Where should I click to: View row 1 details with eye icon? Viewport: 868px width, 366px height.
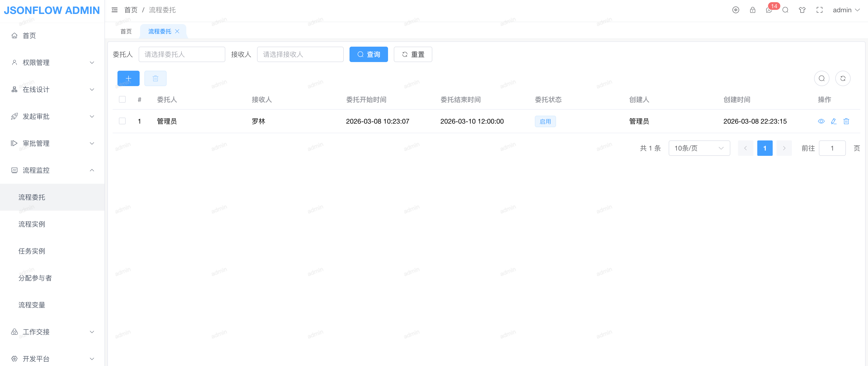821,121
